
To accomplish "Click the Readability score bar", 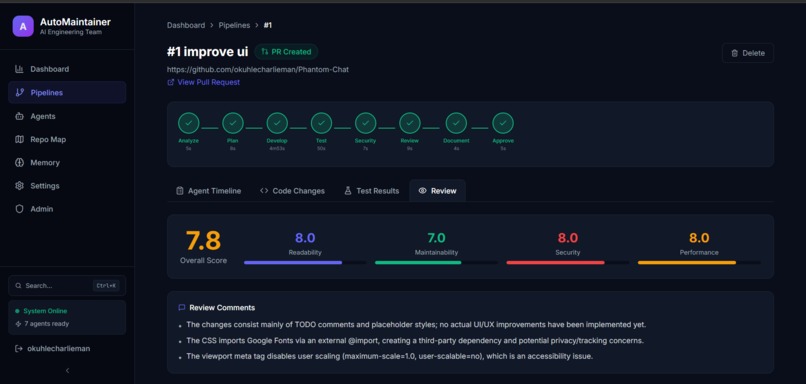I will pyautogui.click(x=305, y=263).
